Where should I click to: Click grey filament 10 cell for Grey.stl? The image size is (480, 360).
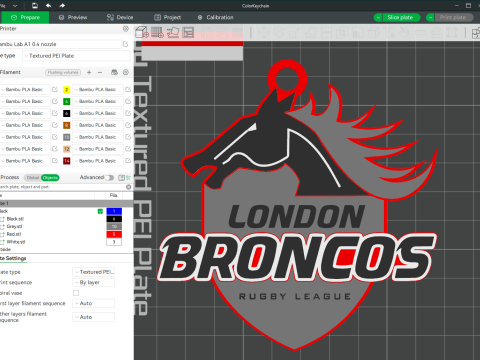pyautogui.click(x=114, y=227)
